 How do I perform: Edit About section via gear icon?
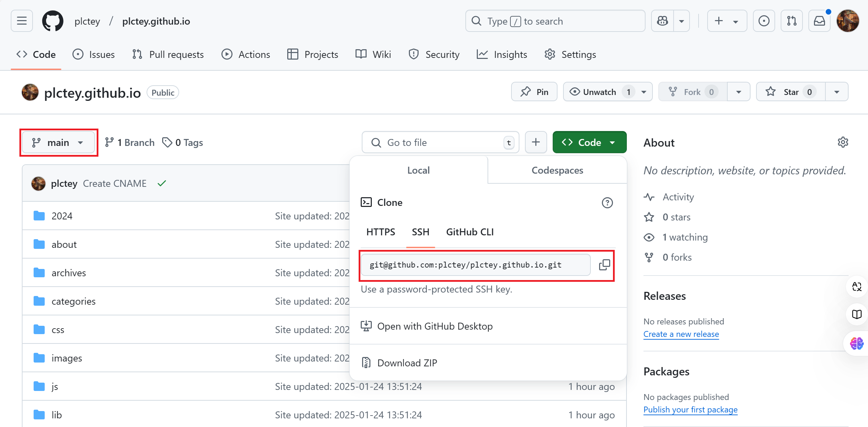pyautogui.click(x=843, y=142)
